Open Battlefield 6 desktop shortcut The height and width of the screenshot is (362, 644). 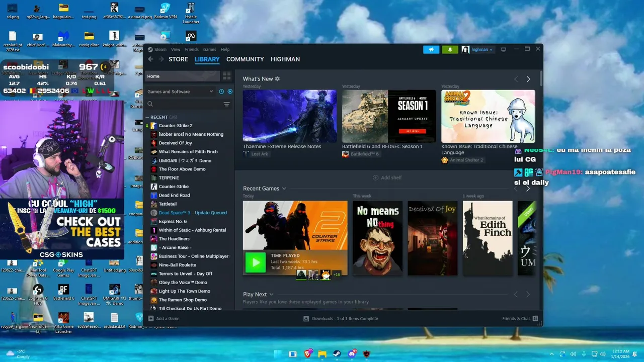click(63, 293)
